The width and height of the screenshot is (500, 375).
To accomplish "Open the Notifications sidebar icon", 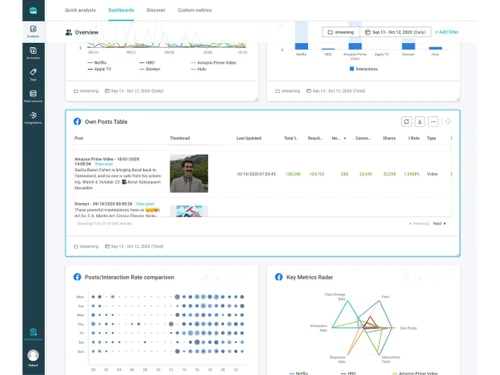I will pos(33,334).
